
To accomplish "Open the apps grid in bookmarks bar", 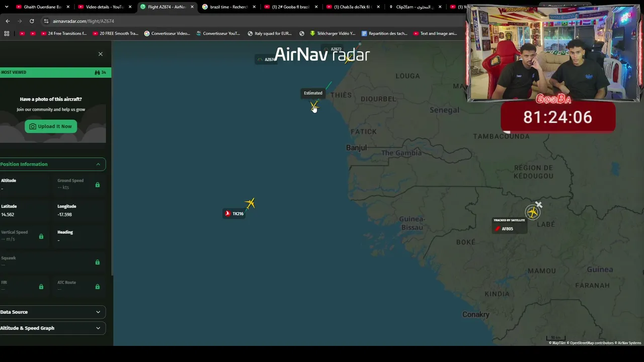I will [x=7, y=34].
